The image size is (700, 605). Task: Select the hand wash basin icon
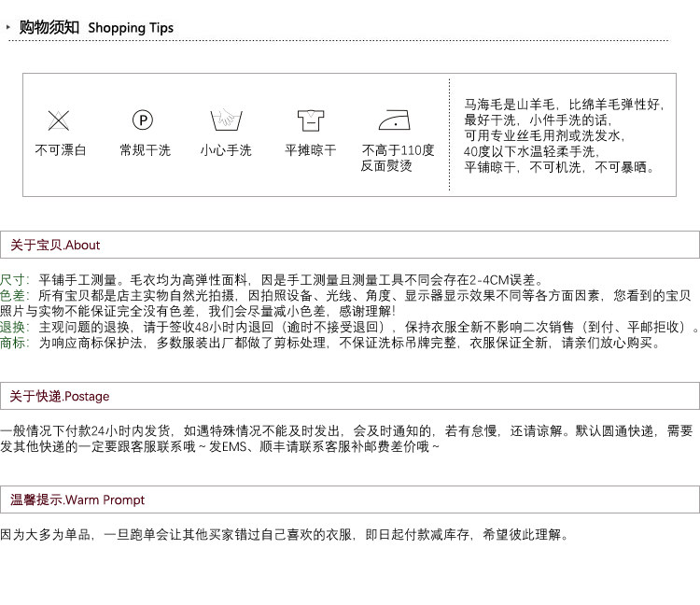pyautogui.click(x=226, y=120)
